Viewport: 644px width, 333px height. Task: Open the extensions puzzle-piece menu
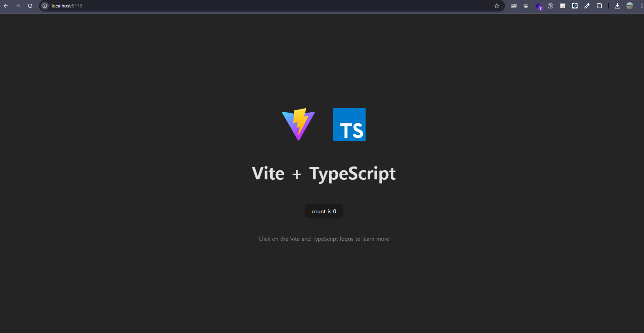tap(600, 6)
